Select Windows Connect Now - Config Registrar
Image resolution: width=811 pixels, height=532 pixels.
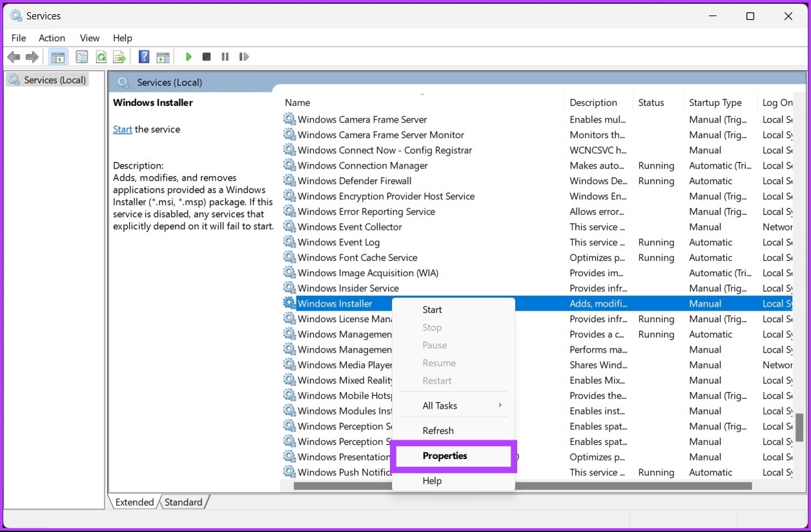tap(538, 150)
